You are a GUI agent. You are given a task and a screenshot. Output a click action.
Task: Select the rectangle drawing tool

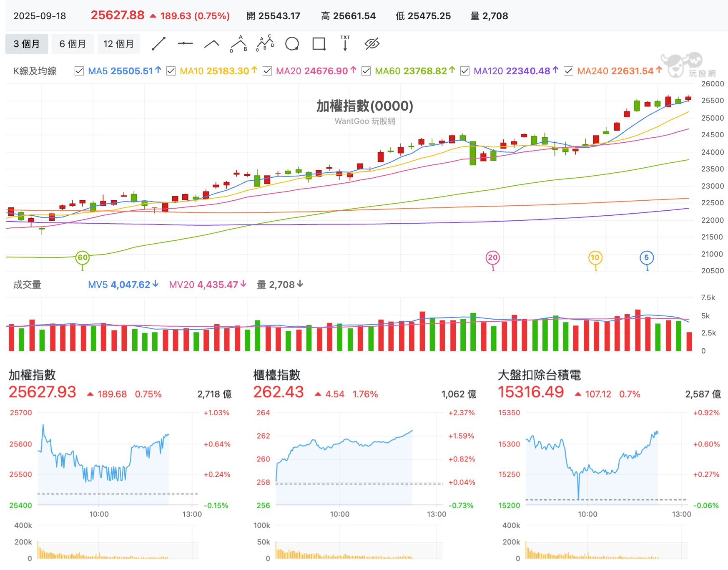coord(319,44)
